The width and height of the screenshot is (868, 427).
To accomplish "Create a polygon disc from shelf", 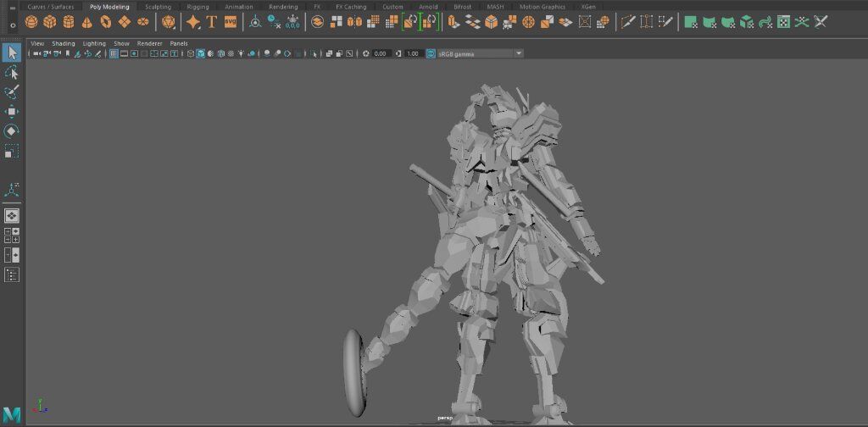I will click(142, 22).
